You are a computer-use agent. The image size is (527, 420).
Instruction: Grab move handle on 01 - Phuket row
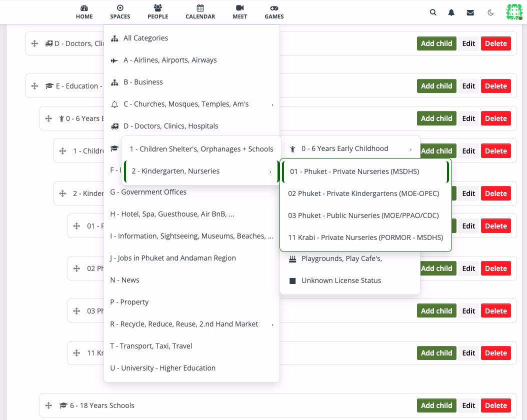[x=76, y=226]
